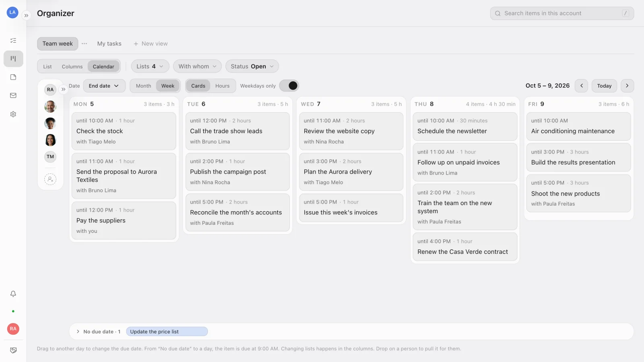Open the Shoot the new products card

point(578,193)
